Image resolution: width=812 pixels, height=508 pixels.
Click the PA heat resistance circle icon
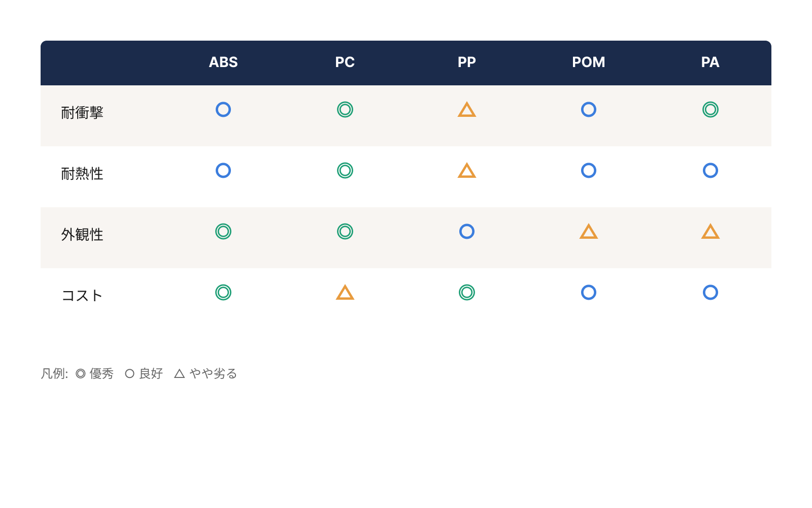click(x=710, y=171)
